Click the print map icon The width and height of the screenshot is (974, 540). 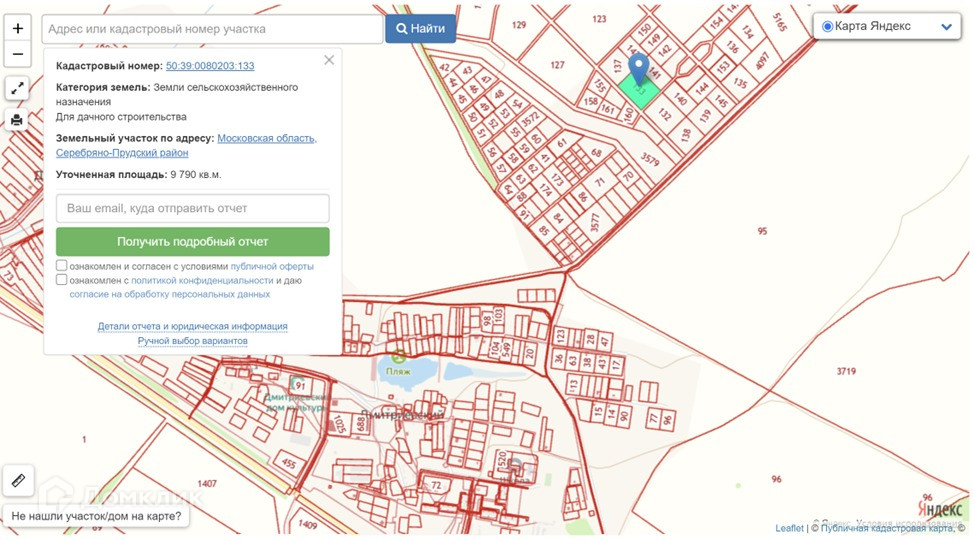click(x=17, y=120)
